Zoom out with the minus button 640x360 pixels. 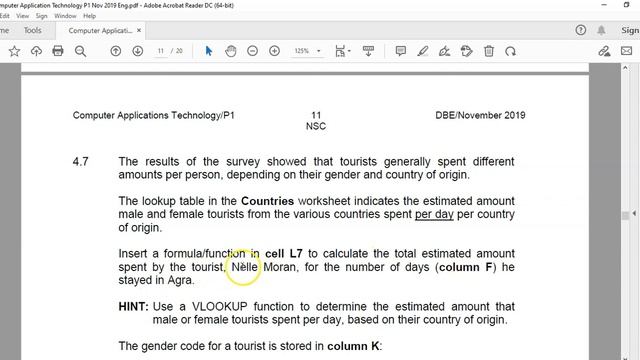coord(253,51)
